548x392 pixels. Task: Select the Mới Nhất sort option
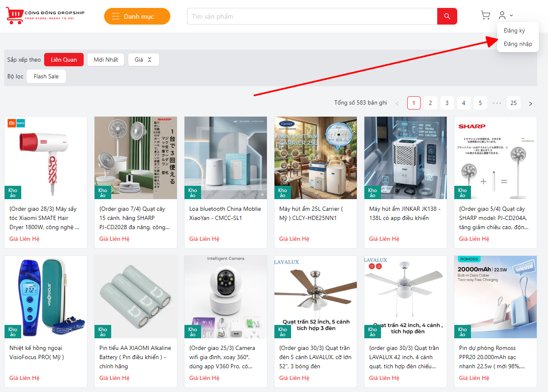pyautogui.click(x=106, y=60)
